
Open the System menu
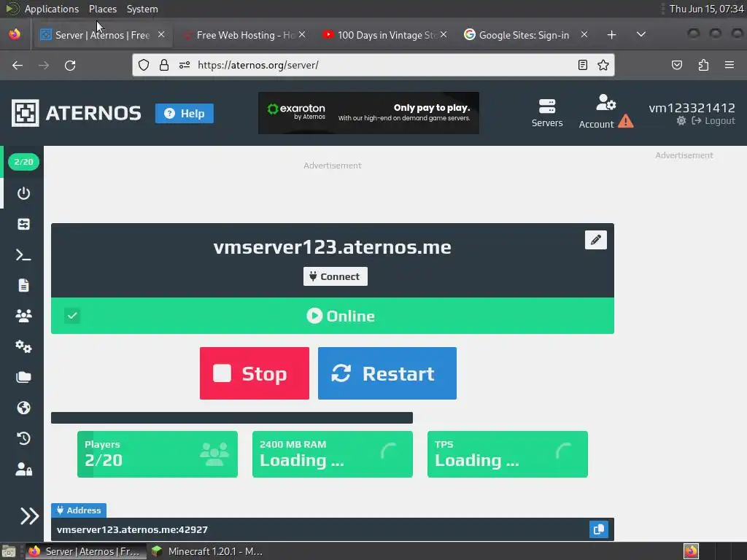142,9
